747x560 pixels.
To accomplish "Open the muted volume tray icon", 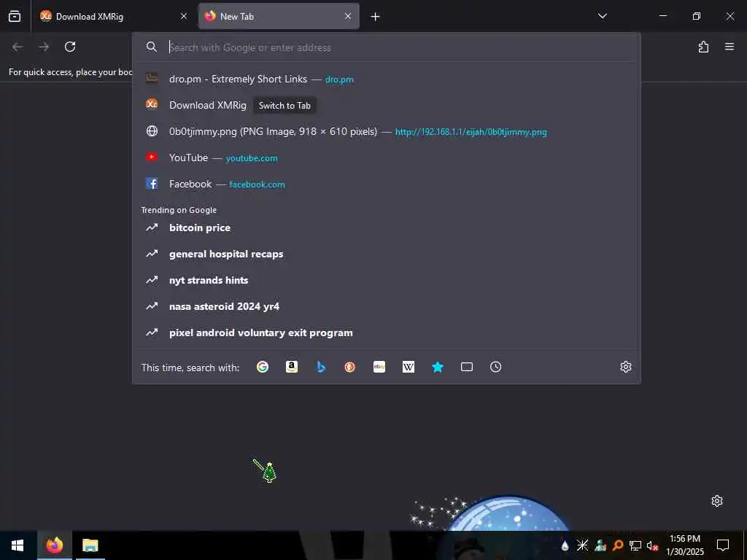I will point(652,545).
